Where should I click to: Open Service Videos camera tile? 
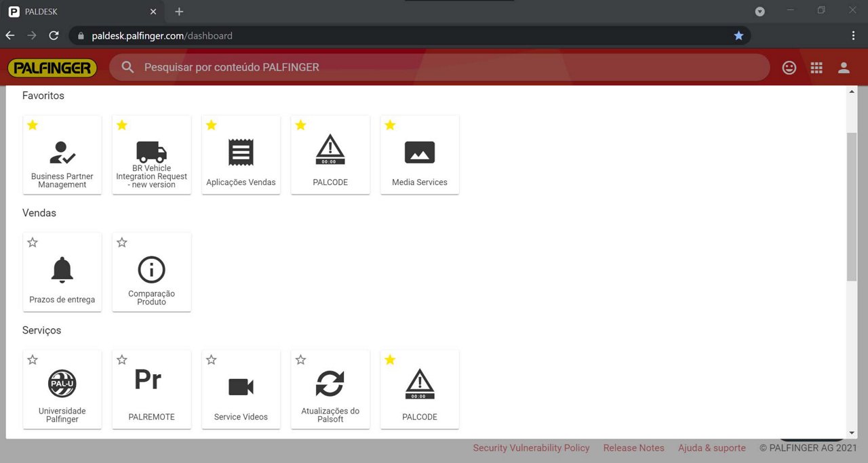click(241, 390)
